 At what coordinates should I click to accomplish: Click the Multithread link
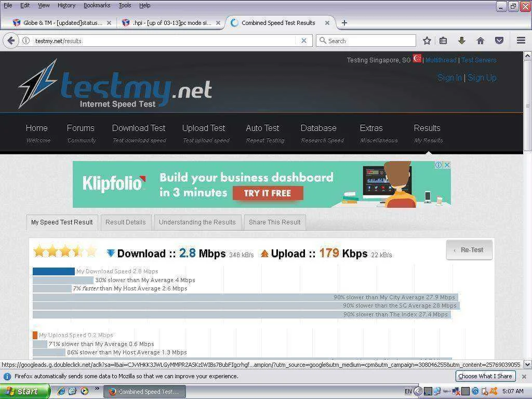pyautogui.click(x=441, y=60)
